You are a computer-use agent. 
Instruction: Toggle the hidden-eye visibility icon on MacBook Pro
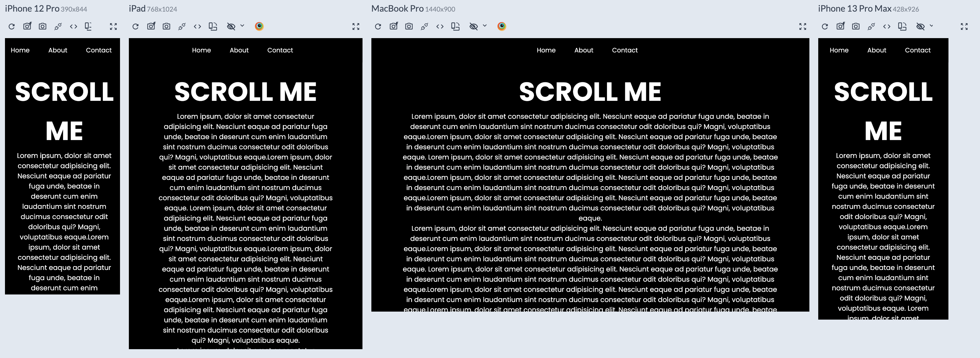[x=473, y=26]
